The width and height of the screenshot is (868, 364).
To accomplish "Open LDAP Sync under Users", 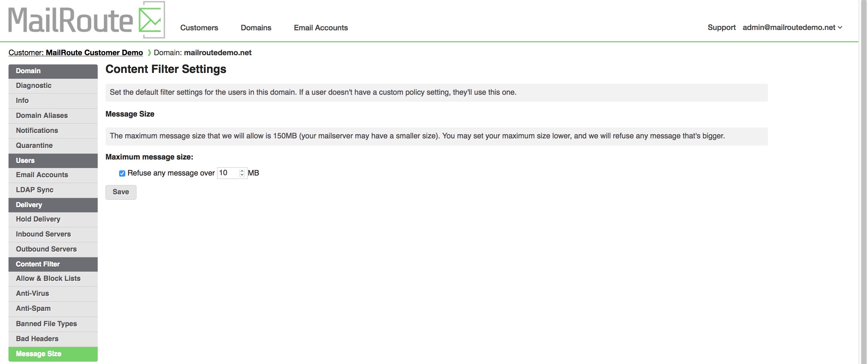I will click(x=53, y=190).
